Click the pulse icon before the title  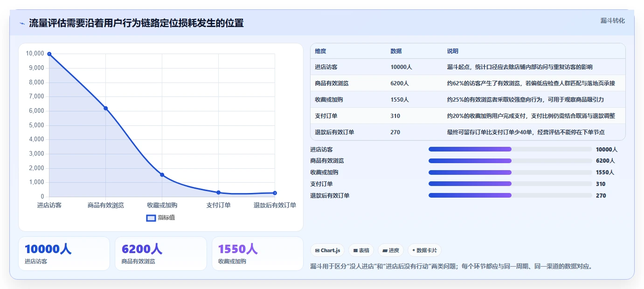(22, 23)
